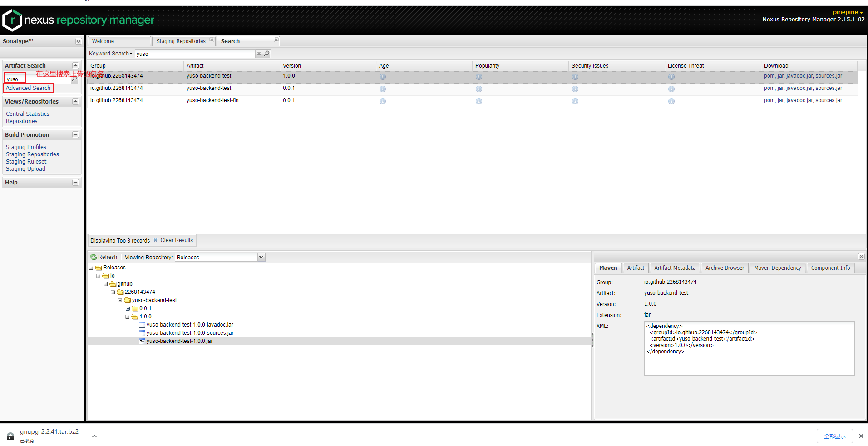Collapse the right detail panel with arrow icon
Image resolution: width=868 pixels, height=446 pixels.
point(861,257)
